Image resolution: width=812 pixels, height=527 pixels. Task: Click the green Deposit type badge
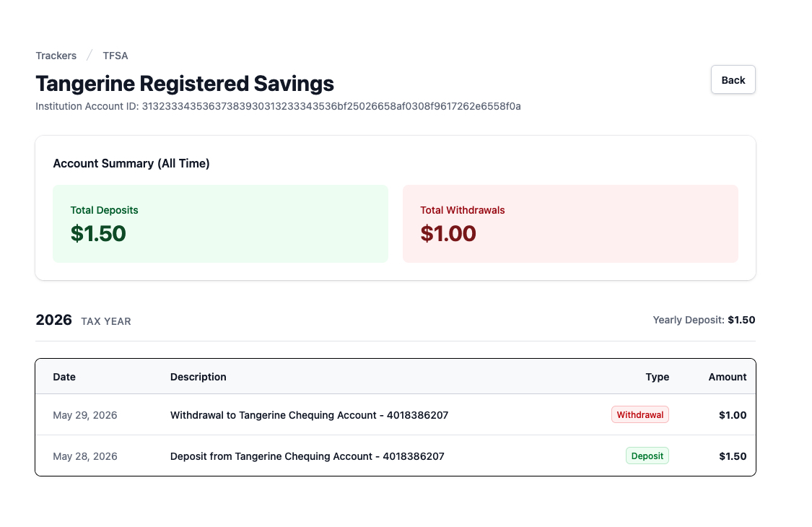point(647,456)
